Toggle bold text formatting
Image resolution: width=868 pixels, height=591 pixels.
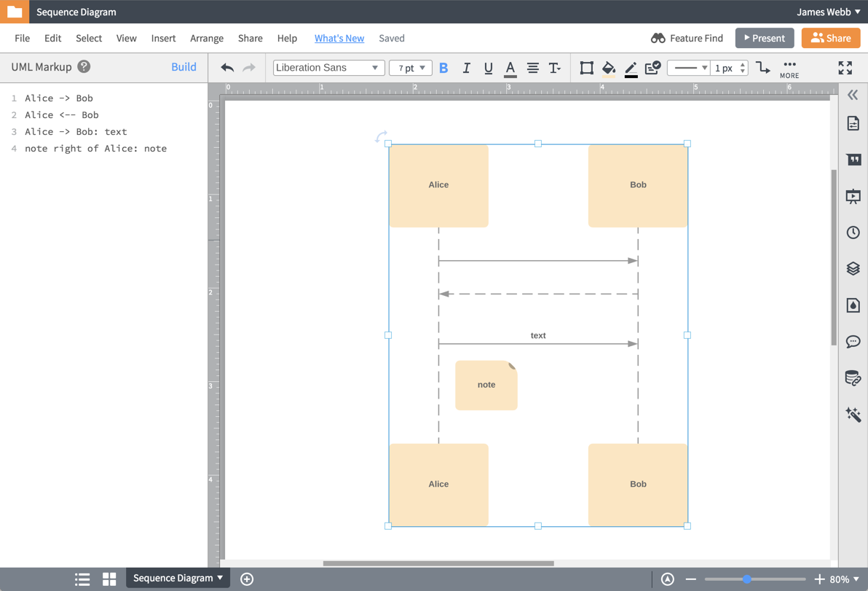(444, 68)
